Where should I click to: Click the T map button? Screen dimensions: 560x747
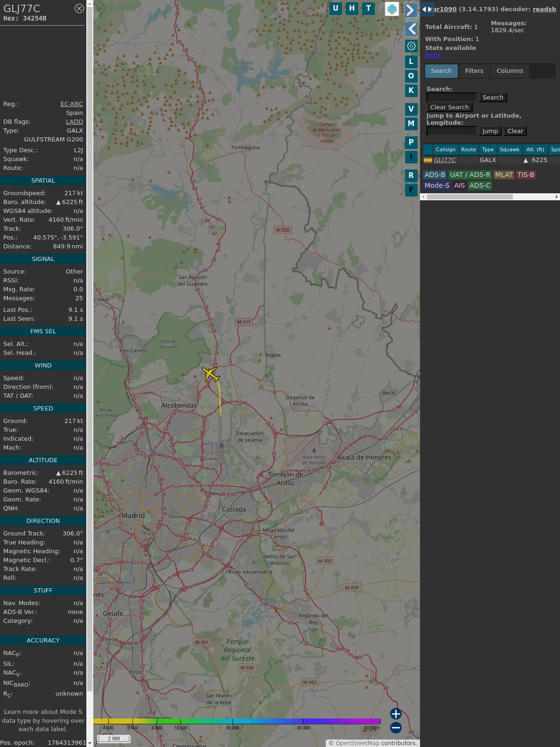[369, 8]
